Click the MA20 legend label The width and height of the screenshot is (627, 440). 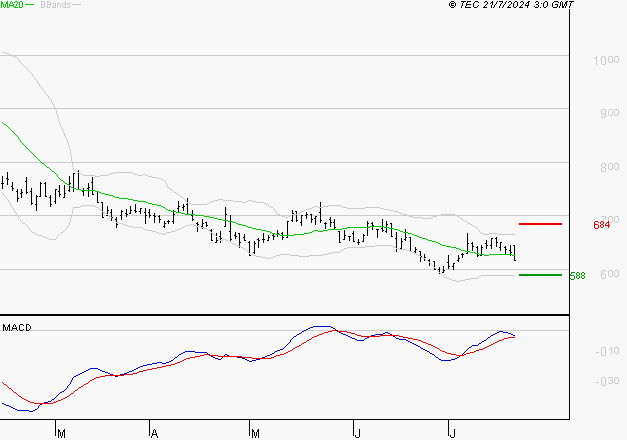click(12, 5)
